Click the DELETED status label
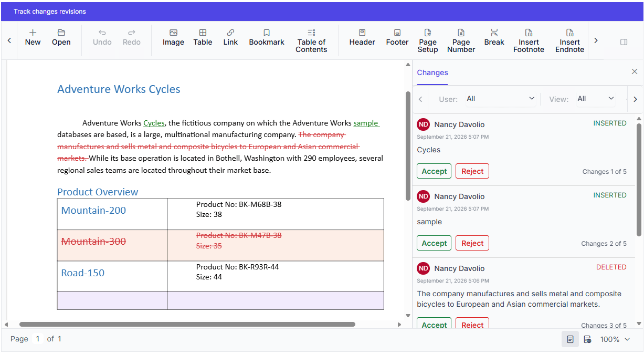The image size is (644, 354). [611, 267]
